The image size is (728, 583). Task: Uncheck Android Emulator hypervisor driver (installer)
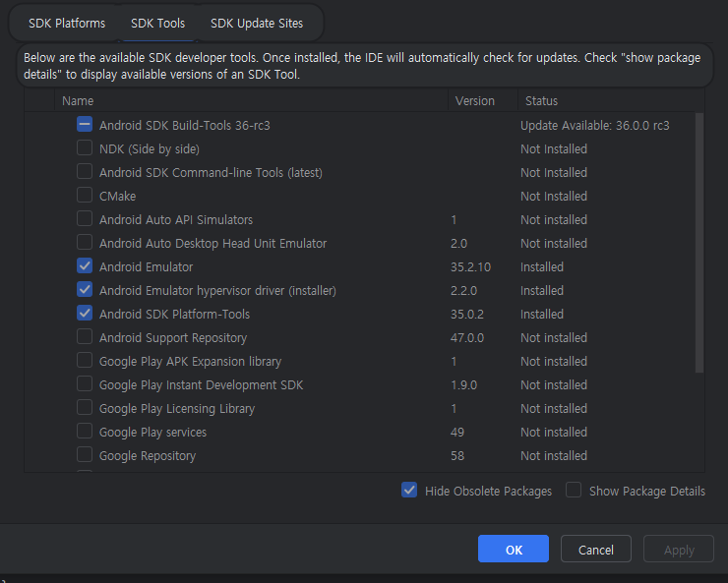(x=85, y=289)
